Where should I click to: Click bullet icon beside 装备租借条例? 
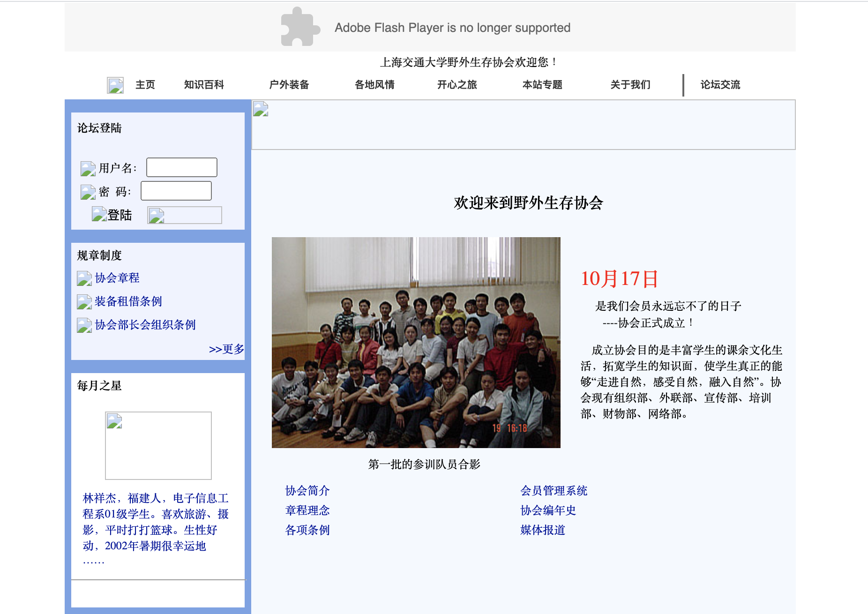tap(84, 302)
